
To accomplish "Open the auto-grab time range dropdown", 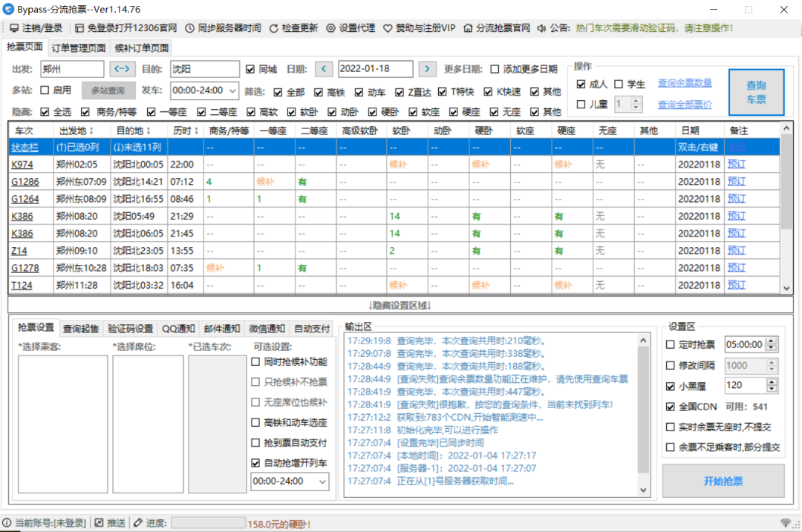I will point(322,481).
